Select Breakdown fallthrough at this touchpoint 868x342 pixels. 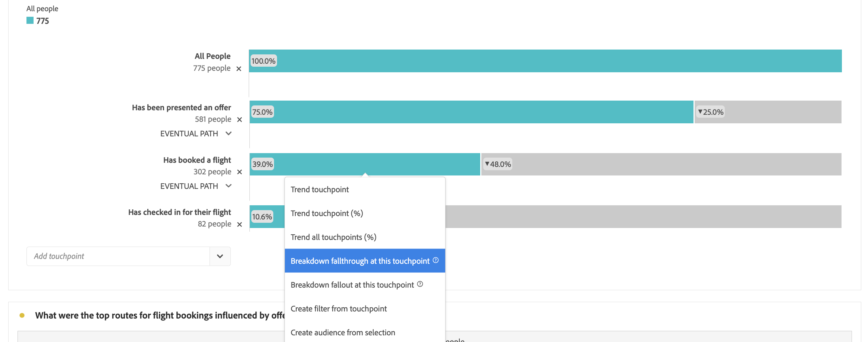point(365,261)
